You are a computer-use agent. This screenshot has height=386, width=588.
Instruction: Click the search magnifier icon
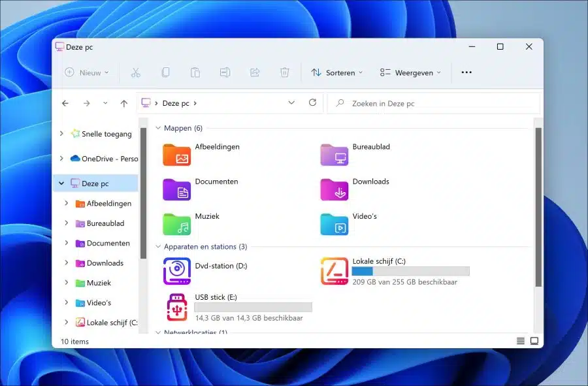[x=340, y=103]
